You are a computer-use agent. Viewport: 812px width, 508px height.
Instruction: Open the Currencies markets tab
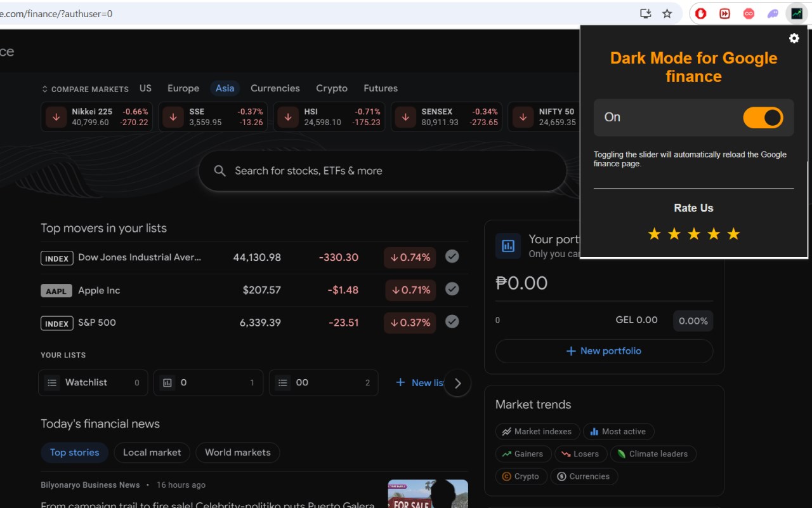(x=275, y=88)
